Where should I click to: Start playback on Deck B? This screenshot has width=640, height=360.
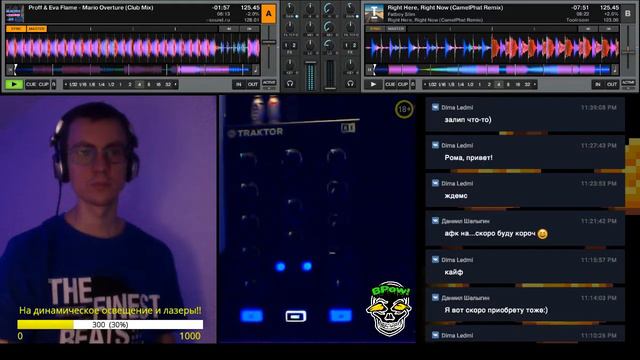373,84
